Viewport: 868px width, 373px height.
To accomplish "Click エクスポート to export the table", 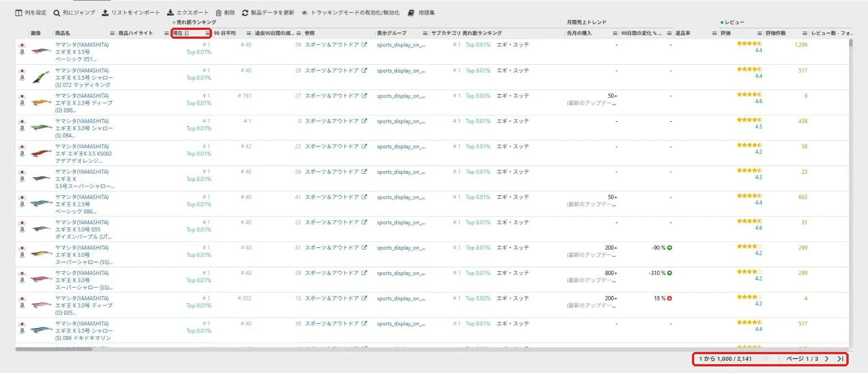I will pos(188,12).
